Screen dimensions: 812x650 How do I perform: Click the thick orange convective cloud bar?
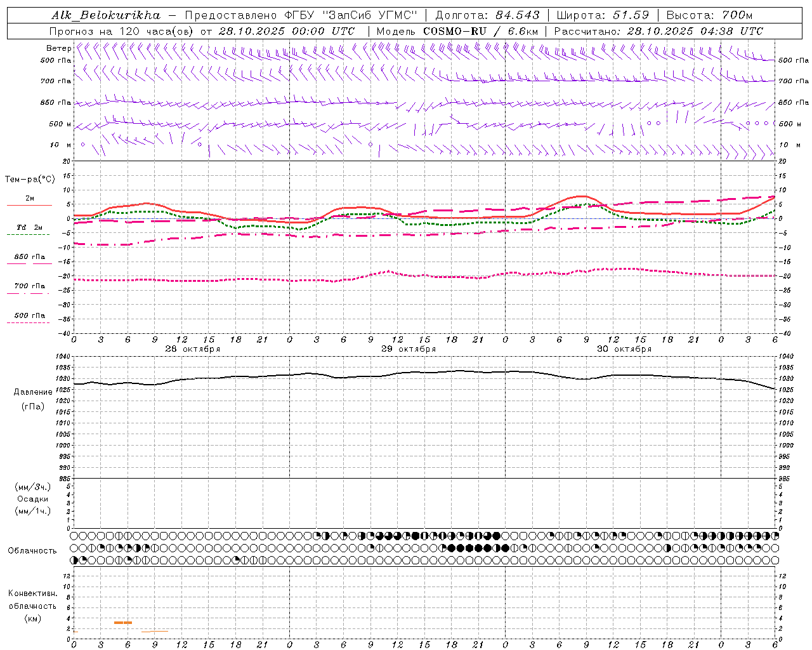123,623
